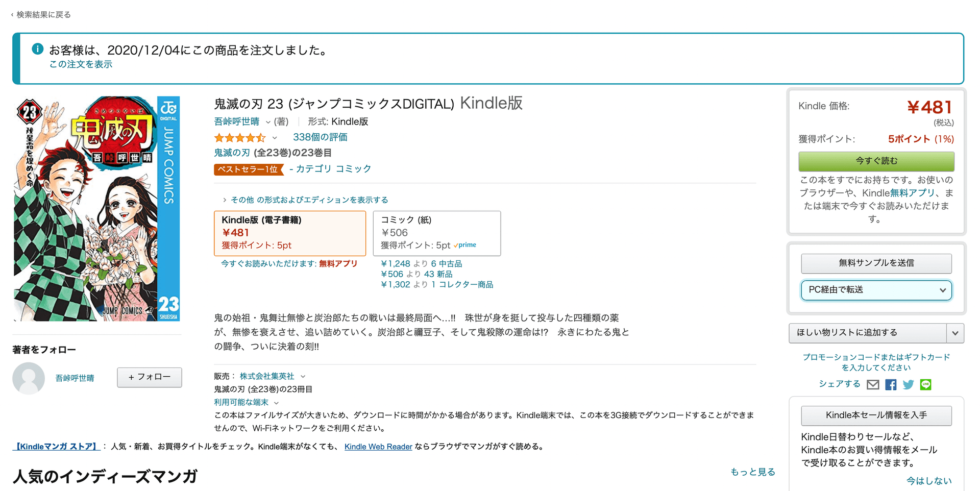Viewport: 980px width, 491px height.
Task: Expand star rating popover chevron
Action: pos(275,138)
